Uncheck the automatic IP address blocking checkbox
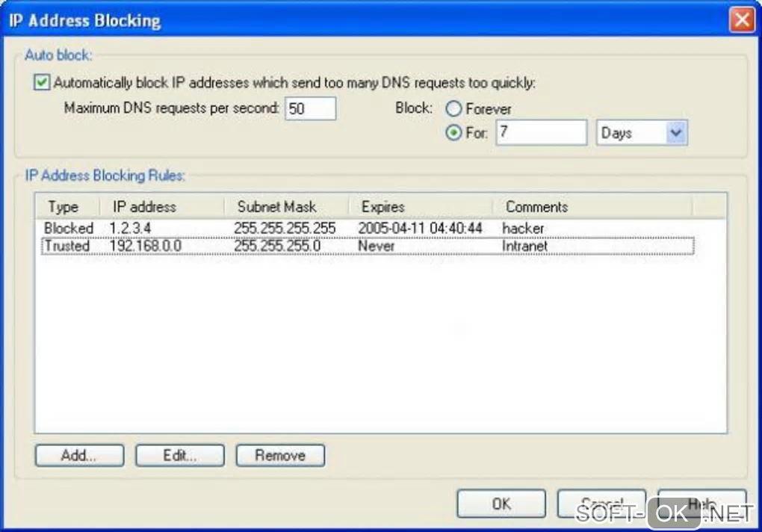The width and height of the screenshot is (762, 532). pyautogui.click(x=42, y=82)
